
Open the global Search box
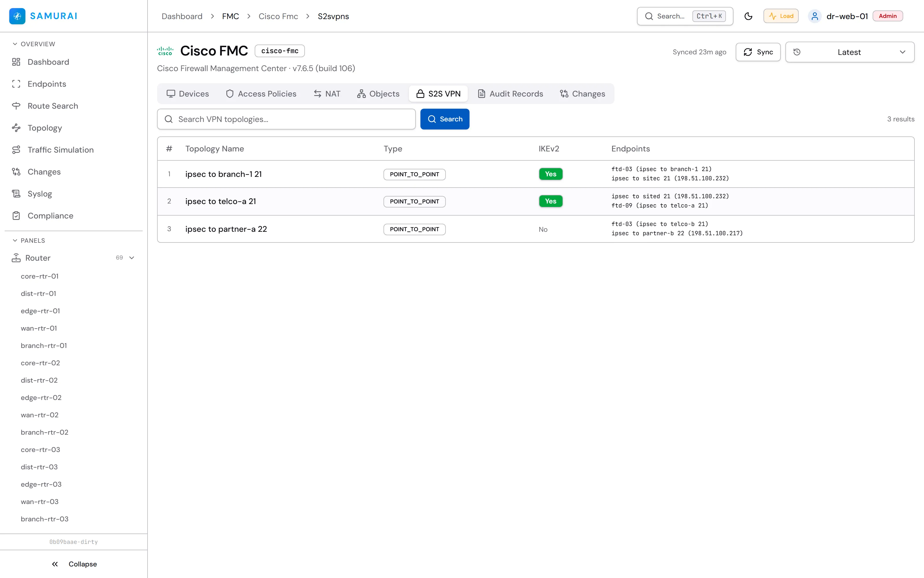[685, 16]
